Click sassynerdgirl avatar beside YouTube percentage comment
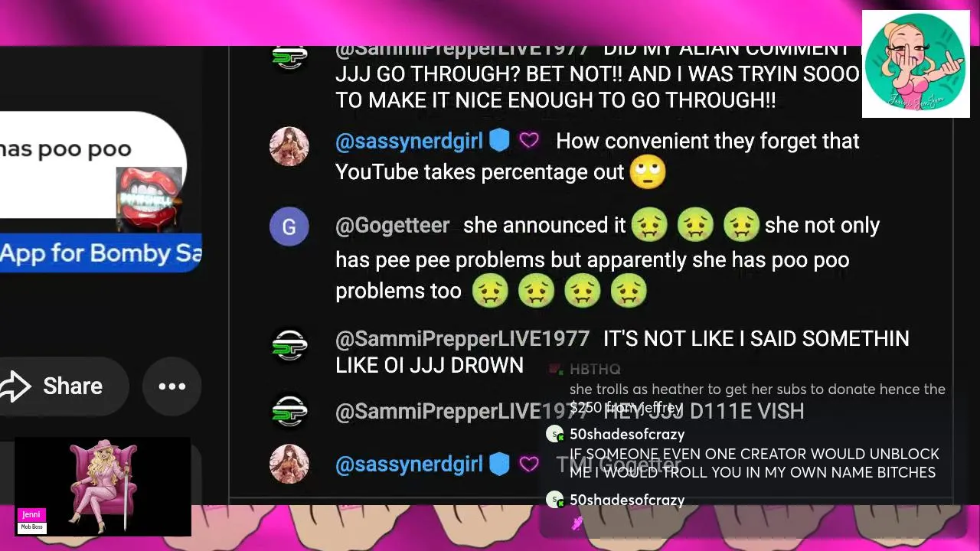 coord(289,145)
